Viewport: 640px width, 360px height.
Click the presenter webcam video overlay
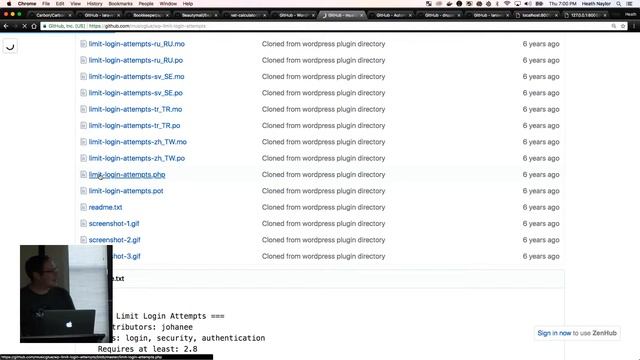66,294
